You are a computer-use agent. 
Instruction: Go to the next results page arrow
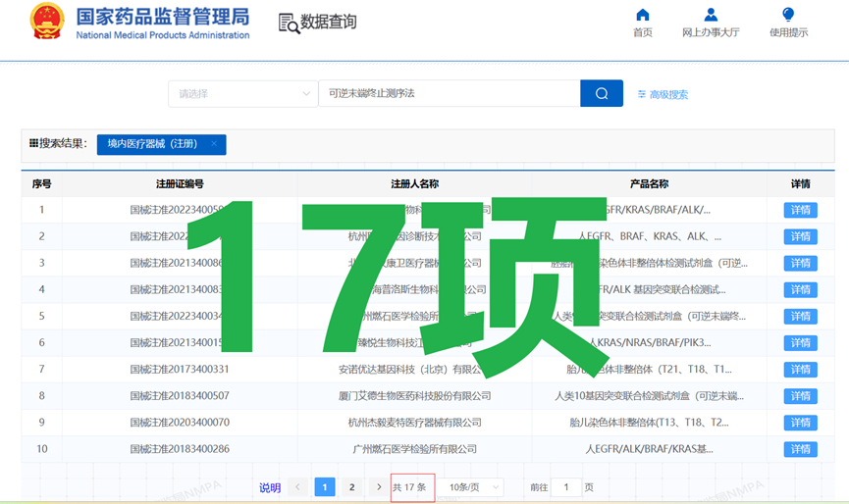[379, 487]
